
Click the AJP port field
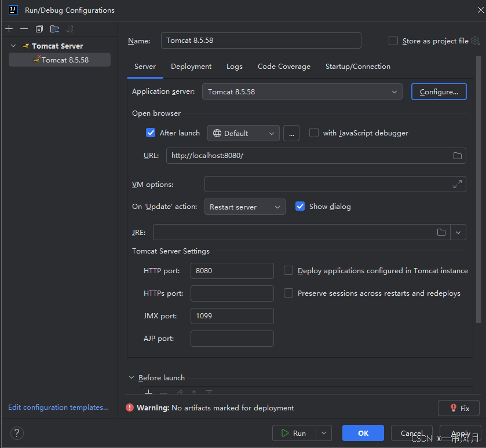point(232,339)
